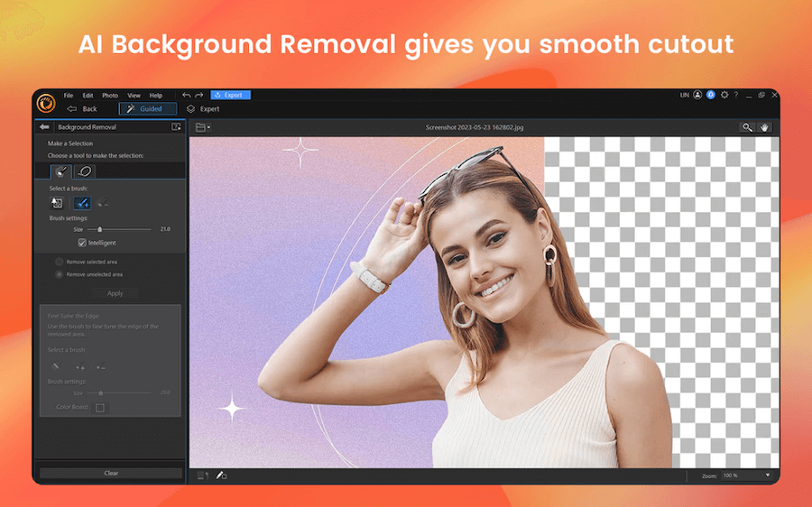This screenshot has width=812, height=507.
Task: Open the blue notification icon
Action: pyautogui.click(x=711, y=95)
